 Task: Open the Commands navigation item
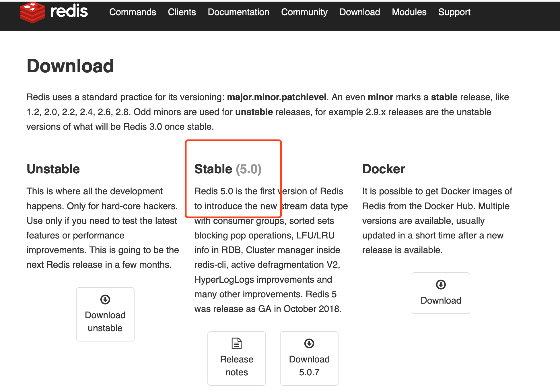pos(133,12)
